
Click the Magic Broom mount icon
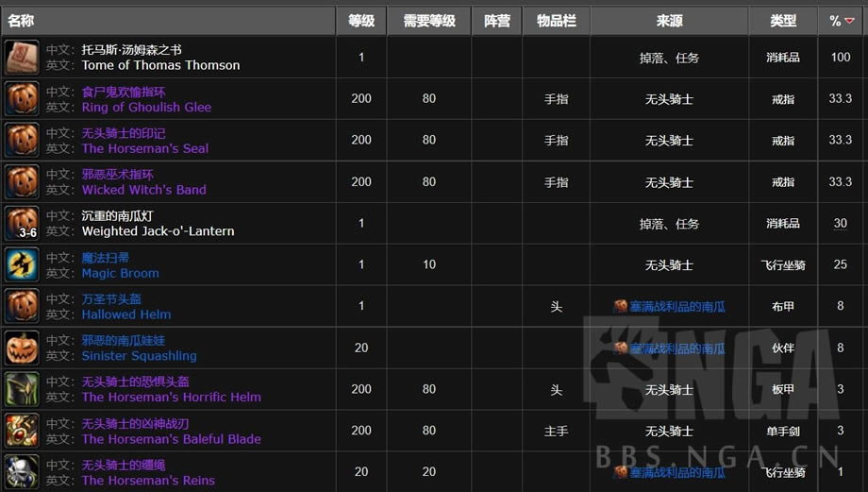[x=22, y=265]
